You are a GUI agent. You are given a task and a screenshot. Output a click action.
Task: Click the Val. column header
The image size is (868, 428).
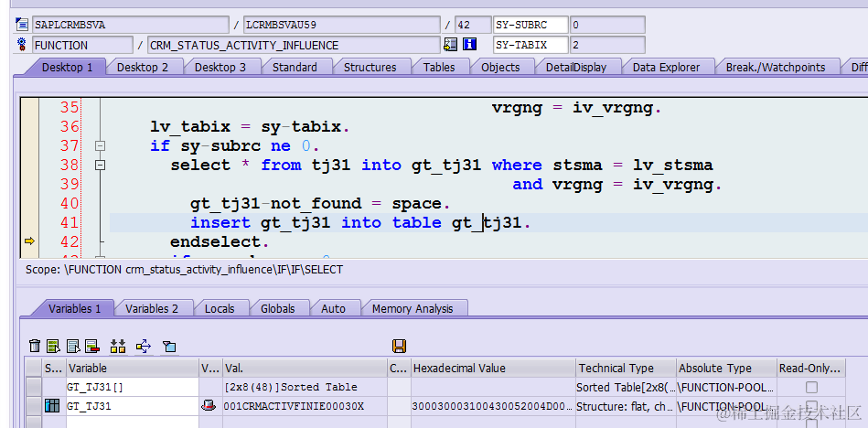click(305, 369)
